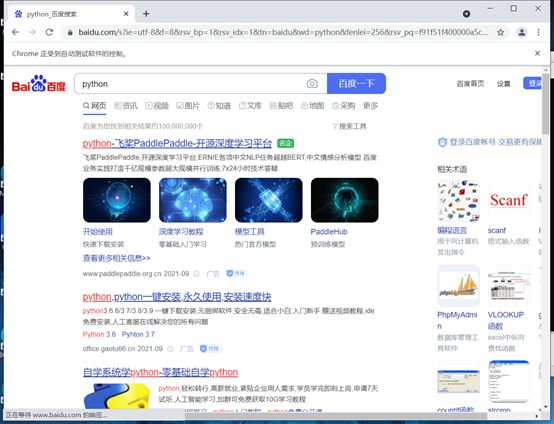Click VLOOKUP函数 related term image
The height and width of the screenshot is (424, 554).
[509, 286]
